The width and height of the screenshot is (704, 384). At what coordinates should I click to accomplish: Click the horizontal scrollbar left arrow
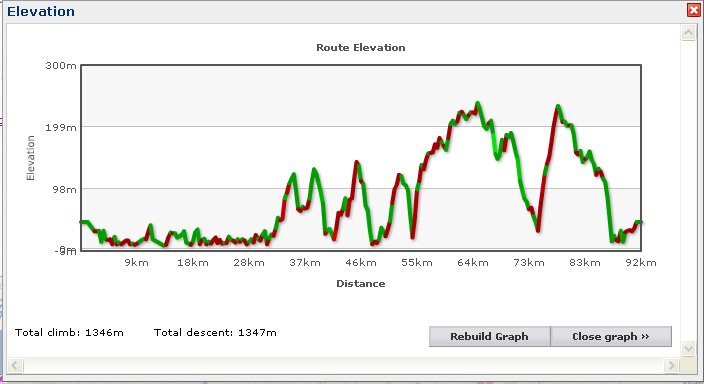click(15, 365)
